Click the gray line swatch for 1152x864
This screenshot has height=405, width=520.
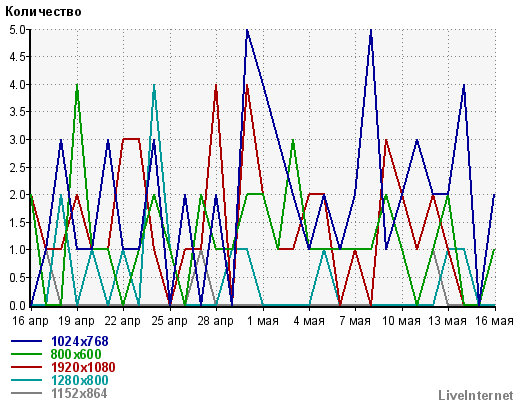27,393
